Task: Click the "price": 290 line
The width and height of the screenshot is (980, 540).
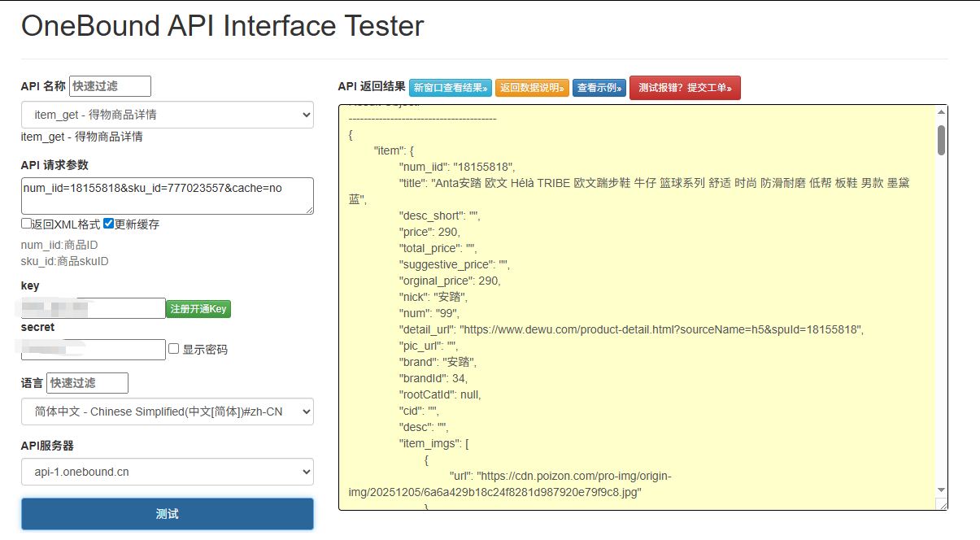Action: coord(429,232)
